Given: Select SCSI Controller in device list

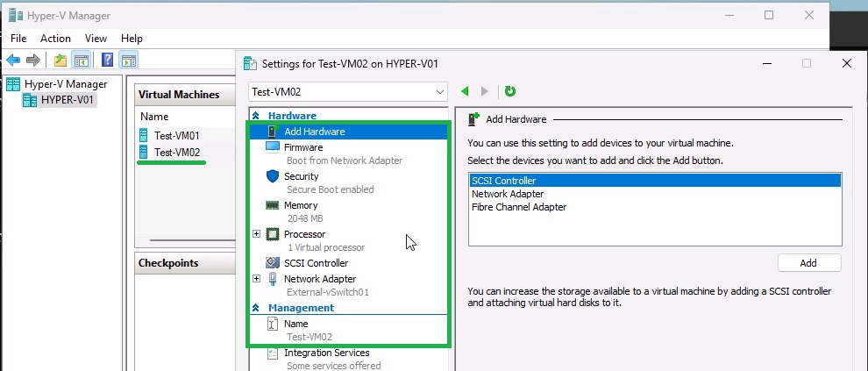Looking at the screenshot, I should point(656,181).
